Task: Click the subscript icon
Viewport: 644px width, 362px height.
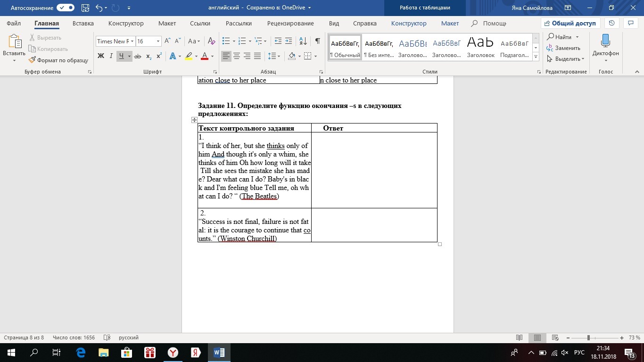Action: (x=149, y=56)
